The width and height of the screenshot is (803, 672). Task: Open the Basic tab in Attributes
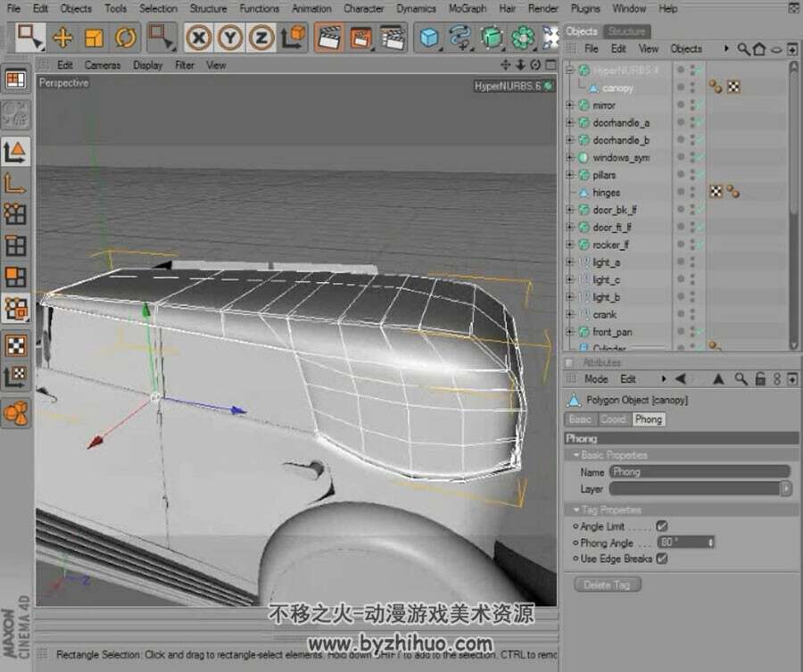580,419
